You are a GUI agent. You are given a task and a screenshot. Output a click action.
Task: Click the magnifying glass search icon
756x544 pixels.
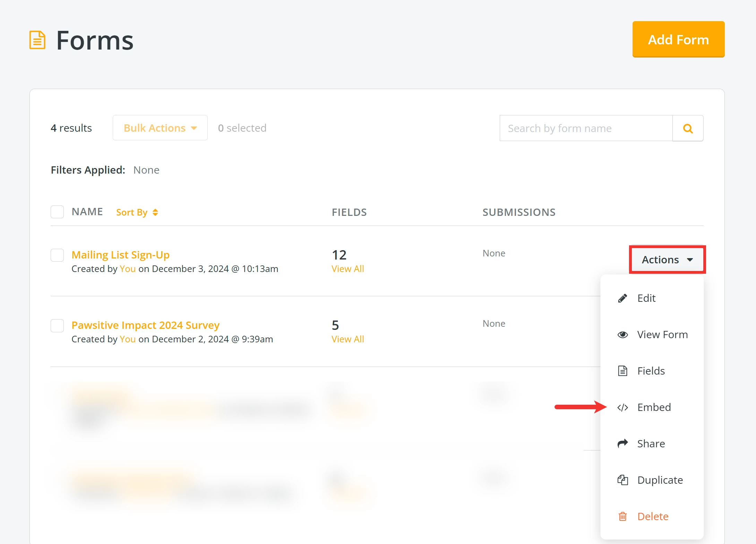point(688,129)
